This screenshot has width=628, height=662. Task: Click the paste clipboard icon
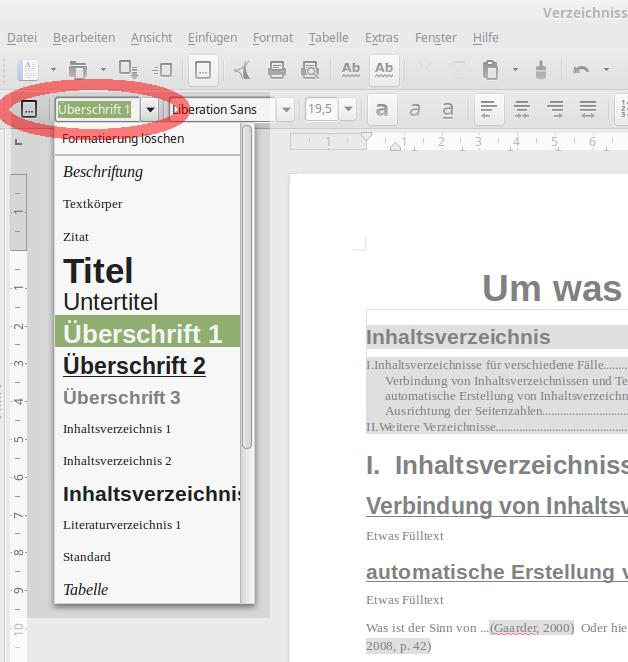click(489, 70)
